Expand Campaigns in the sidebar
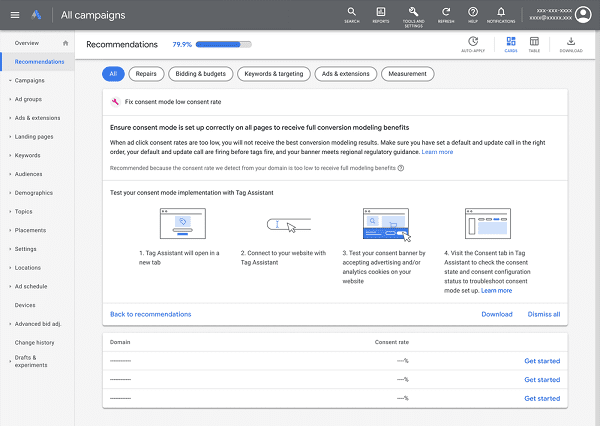600x426 pixels. 30,80
